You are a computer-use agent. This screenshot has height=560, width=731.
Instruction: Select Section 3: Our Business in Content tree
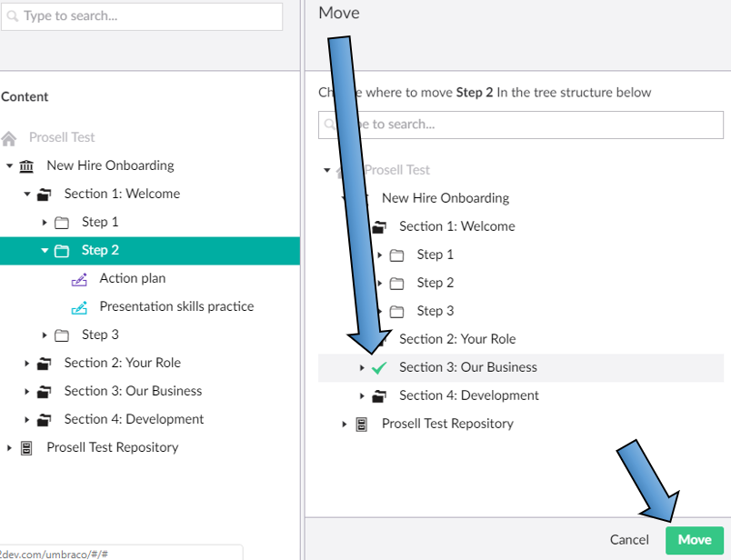[133, 392]
